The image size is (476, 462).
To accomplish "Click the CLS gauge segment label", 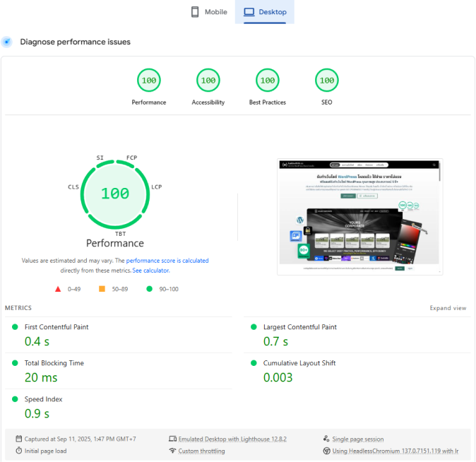I will coord(73,186).
